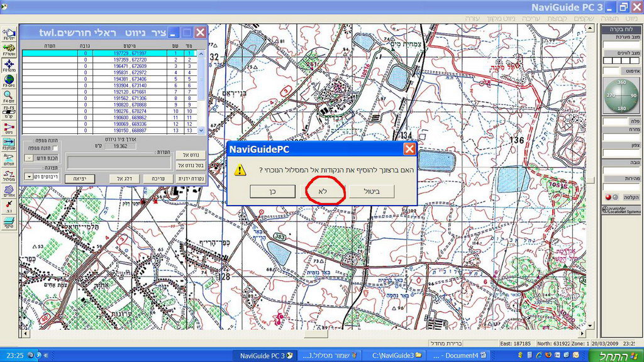Click the F2-F3 scale tool
The height and width of the screenshot is (362, 644).
(x=9, y=112)
